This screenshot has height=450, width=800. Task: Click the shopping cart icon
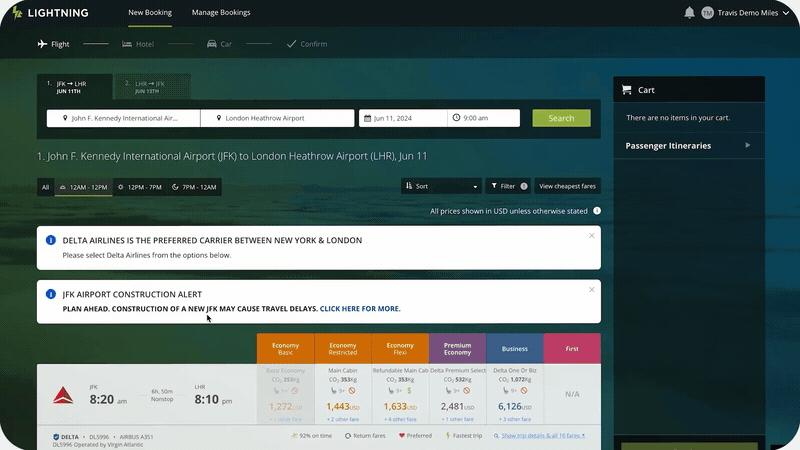coord(626,90)
